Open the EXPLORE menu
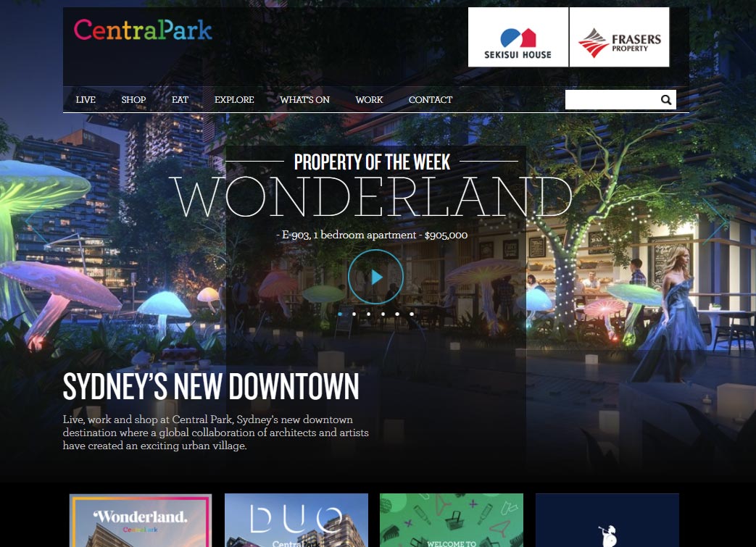The image size is (756, 547). (233, 100)
